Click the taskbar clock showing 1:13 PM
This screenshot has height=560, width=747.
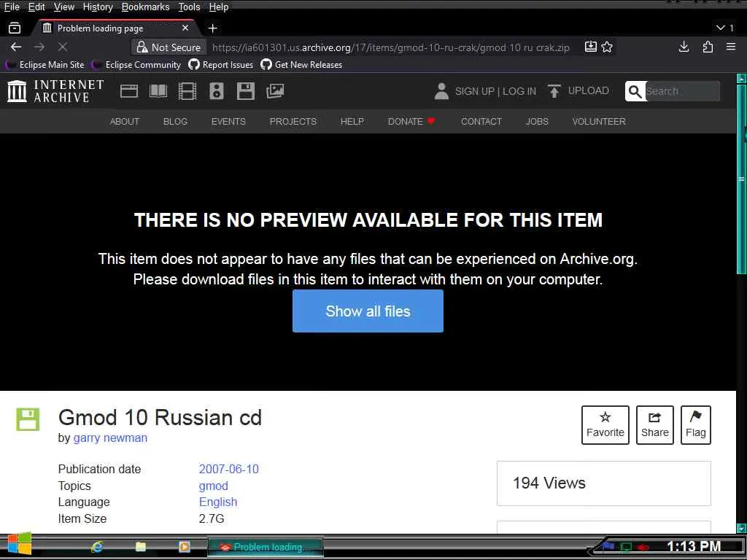(693, 546)
